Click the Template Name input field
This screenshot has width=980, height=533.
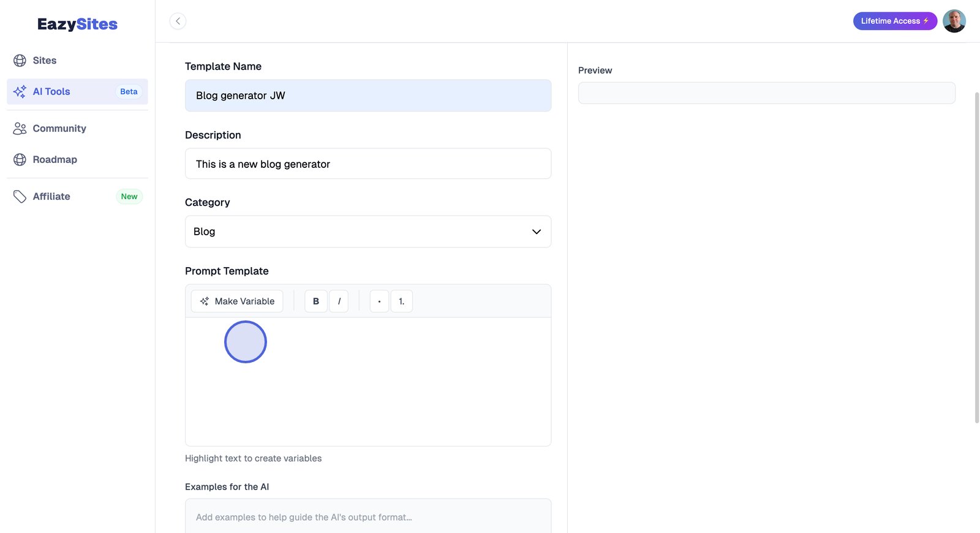pos(367,96)
